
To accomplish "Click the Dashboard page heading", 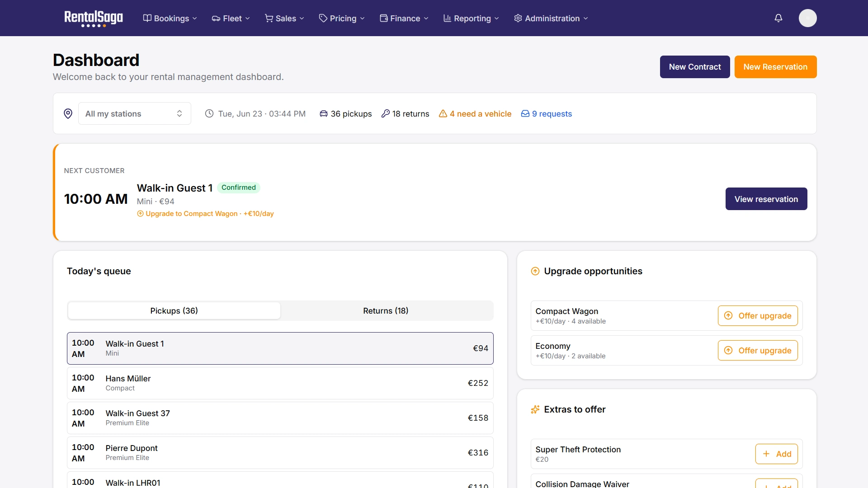I will click(x=96, y=60).
